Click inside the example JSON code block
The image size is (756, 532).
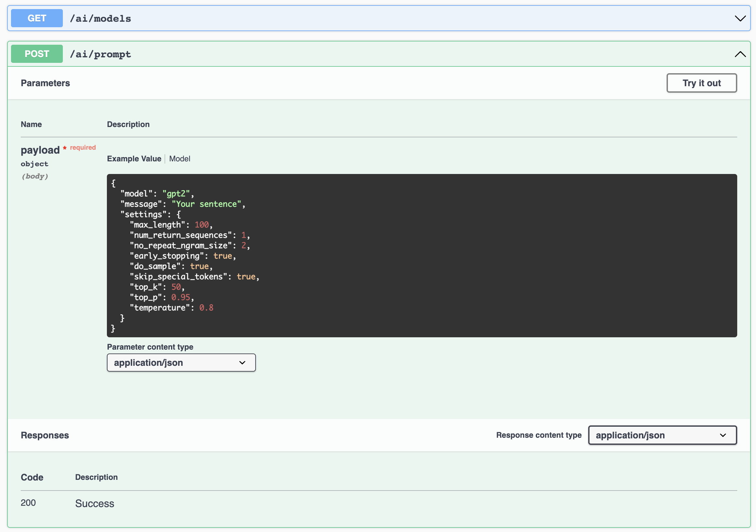pos(422,256)
